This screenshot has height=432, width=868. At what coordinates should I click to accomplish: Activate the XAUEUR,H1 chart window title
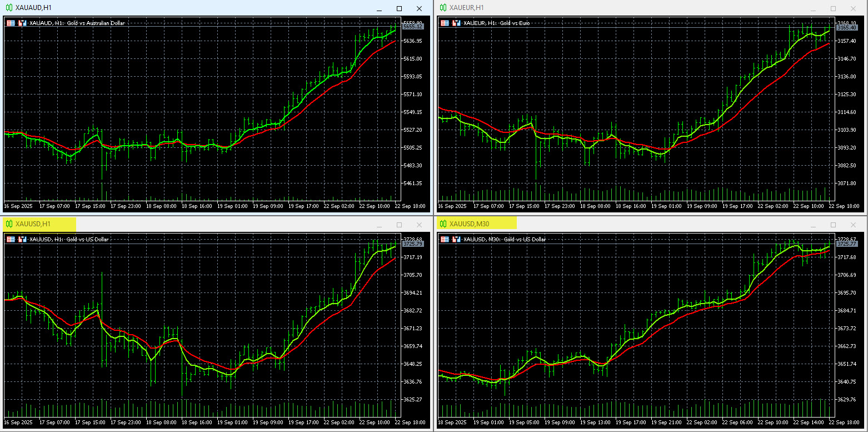467,8
